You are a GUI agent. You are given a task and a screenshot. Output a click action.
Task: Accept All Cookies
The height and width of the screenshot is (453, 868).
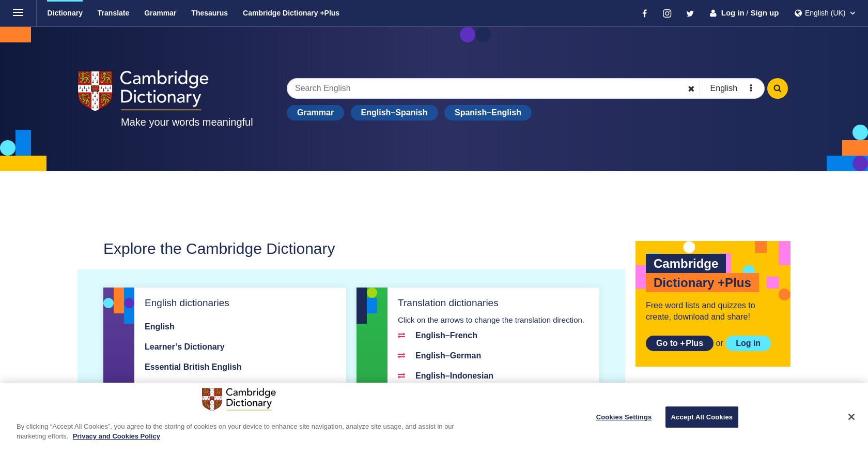coord(702,417)
